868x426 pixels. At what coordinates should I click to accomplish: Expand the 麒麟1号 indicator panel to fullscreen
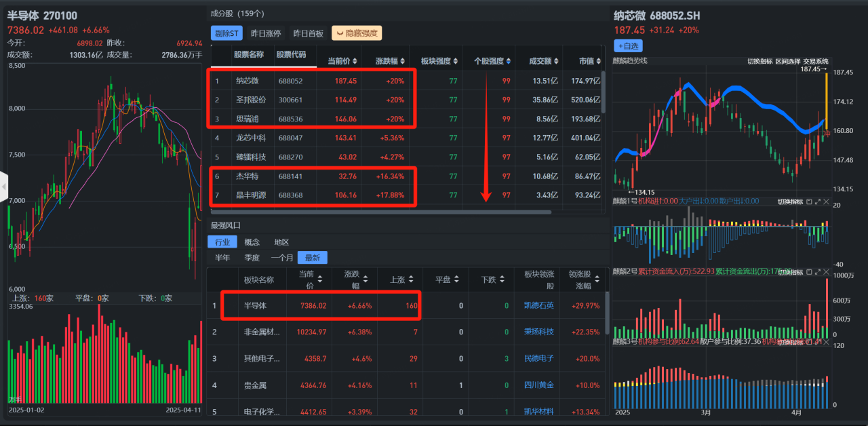(817, 202)
